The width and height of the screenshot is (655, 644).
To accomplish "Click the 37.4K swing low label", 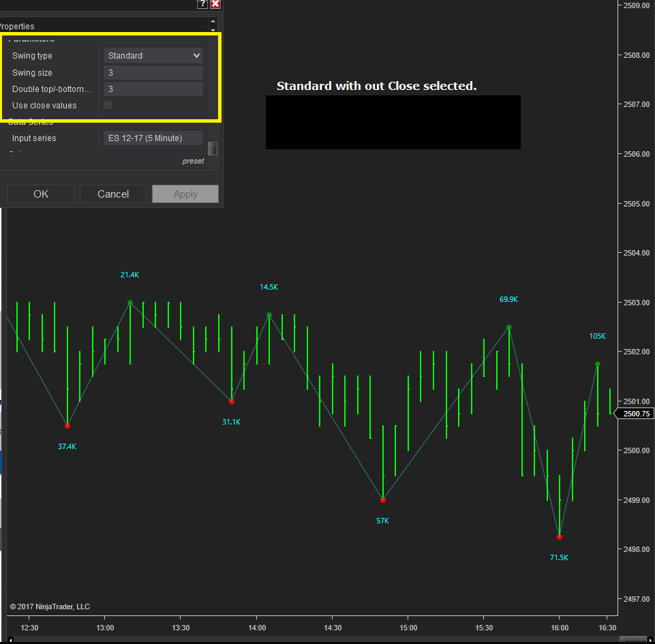I will pyautogui.click(x=67, y=446).
